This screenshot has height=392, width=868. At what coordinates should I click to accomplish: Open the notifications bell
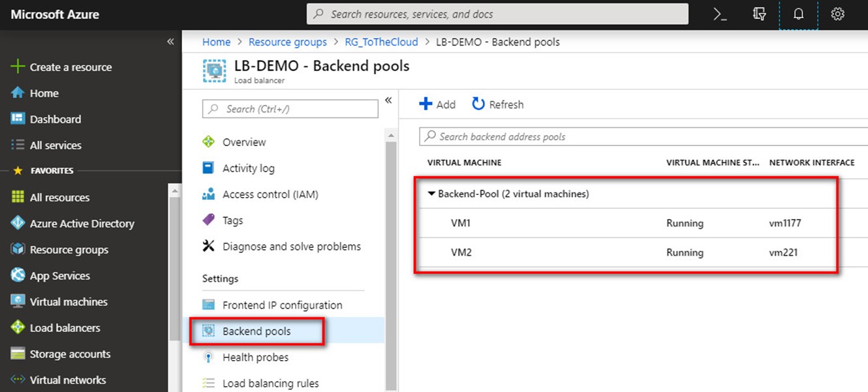[798, 14]
